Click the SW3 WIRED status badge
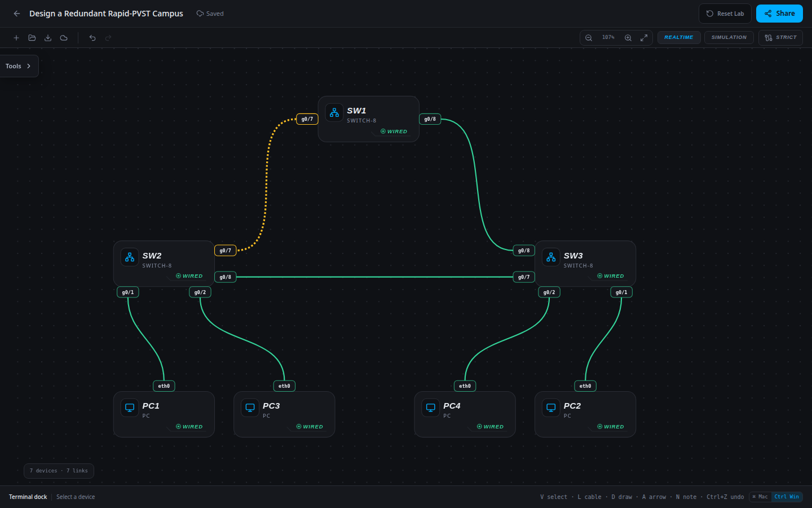This screenshot has width=812, height=508. click(610, 276)
